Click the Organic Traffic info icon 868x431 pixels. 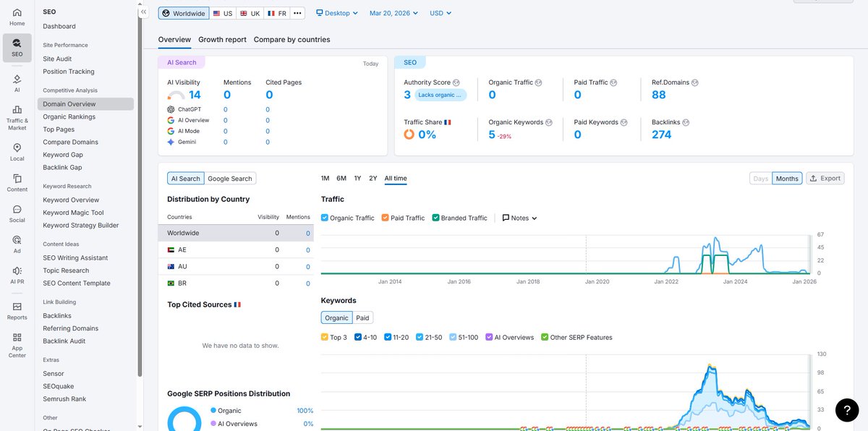(539, 82)
